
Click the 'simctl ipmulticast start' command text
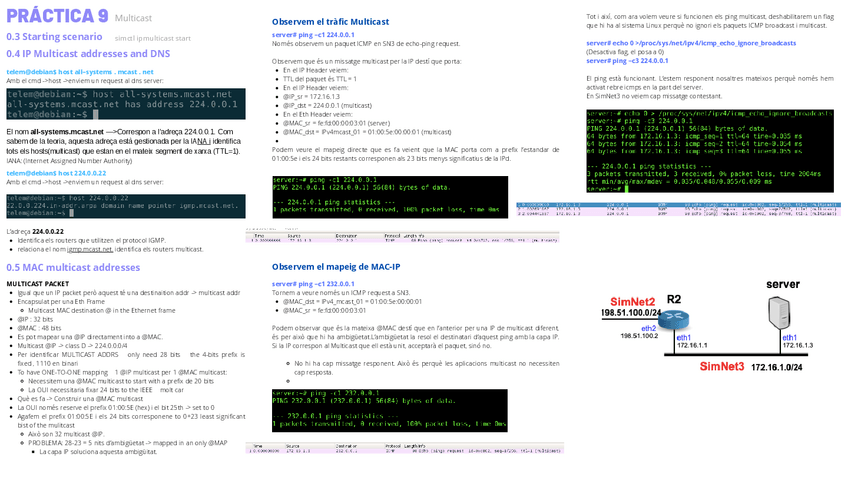(x=153, y=38)
